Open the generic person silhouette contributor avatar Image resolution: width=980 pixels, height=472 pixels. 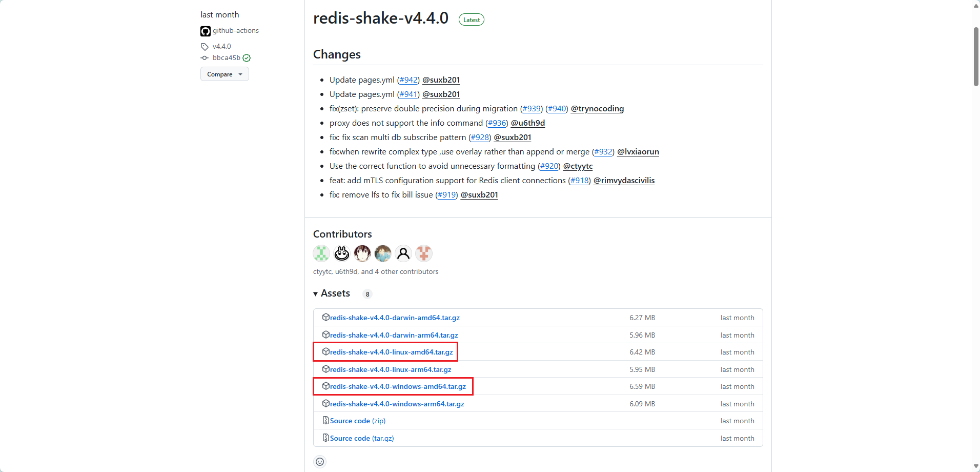pos(403,253)
